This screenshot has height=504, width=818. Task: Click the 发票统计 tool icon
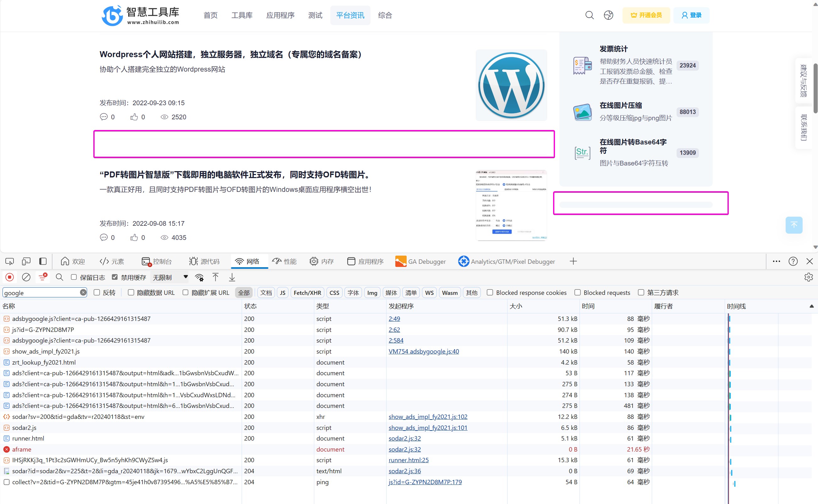pyautogui.click(x=583, y=66)
